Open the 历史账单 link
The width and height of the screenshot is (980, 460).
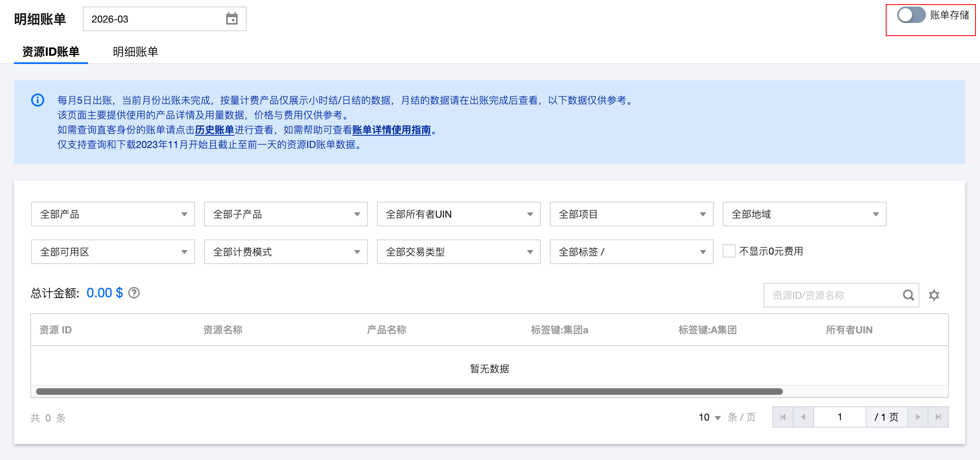coord(214,130)
